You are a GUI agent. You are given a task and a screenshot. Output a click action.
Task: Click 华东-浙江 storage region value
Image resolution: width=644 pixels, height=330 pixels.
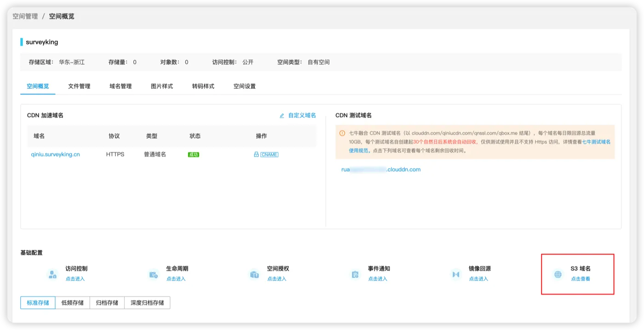(72, 62)
